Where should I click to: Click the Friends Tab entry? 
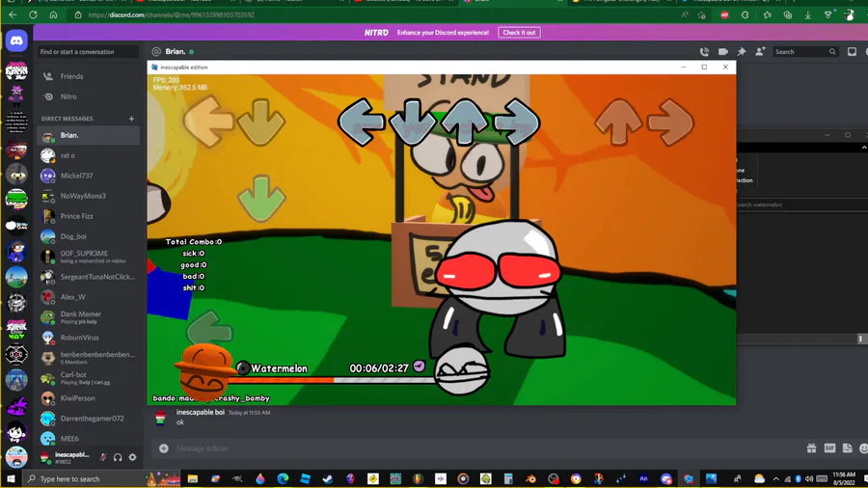[x=88, y=76]
